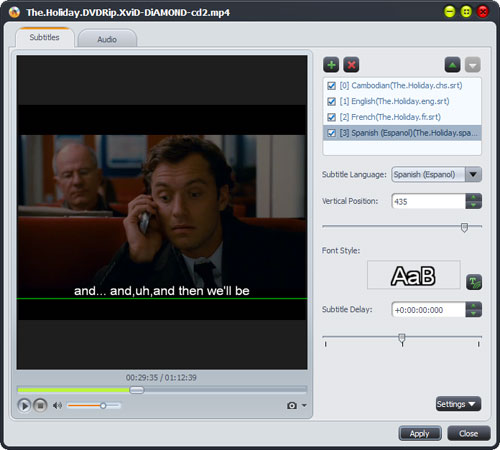The height and width of the screenshot is (450, 500).
Task: Select the [1] English(The.Holiday.eng.srt) row
Action: 402,101
